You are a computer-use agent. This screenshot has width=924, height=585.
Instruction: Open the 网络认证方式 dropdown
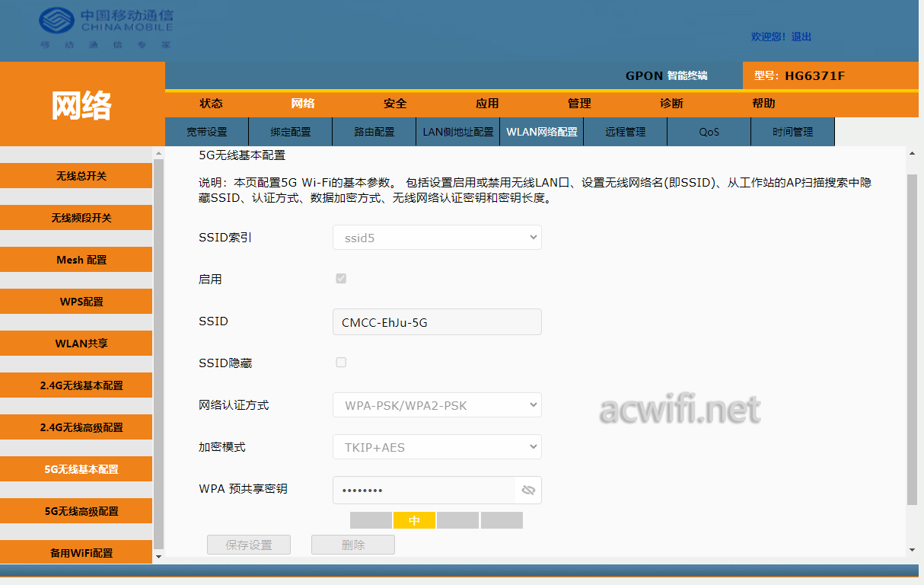(x=437, y=405)
